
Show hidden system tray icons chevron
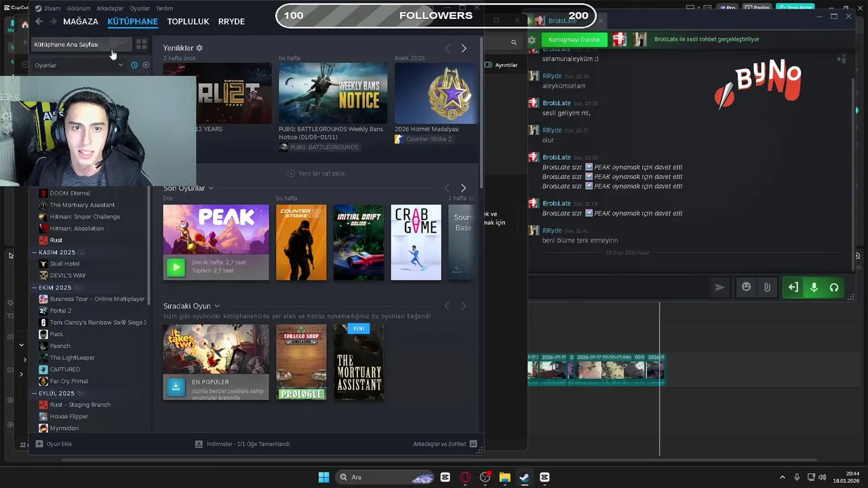pos(782,477)
